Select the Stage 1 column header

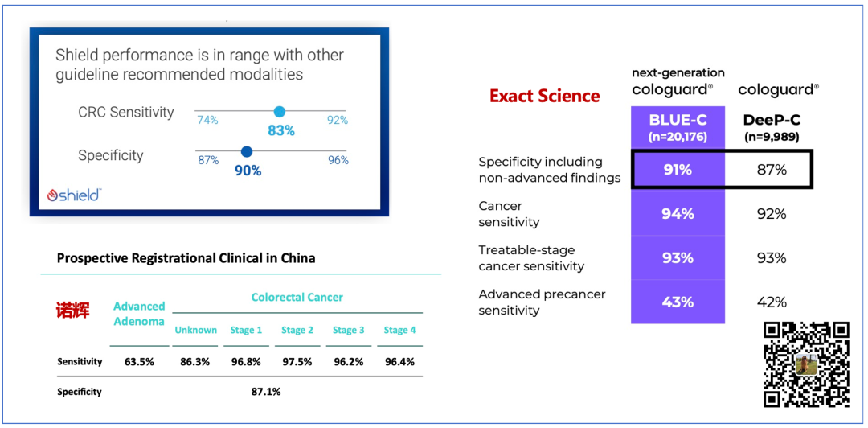pyautogui.click(x=246, y=330)
